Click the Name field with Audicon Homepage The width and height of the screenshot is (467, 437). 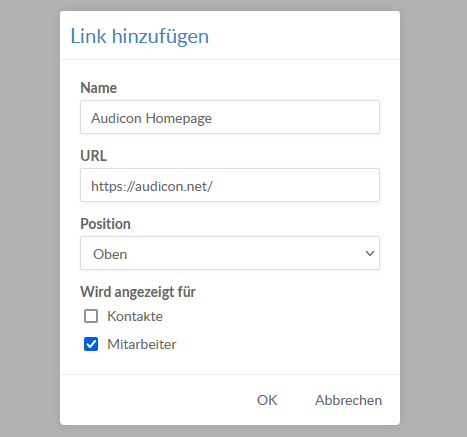tap(230, 117)
